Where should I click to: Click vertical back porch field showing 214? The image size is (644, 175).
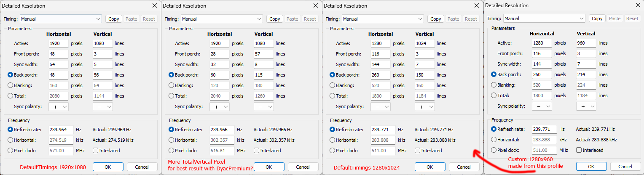(x=586, y=75)
